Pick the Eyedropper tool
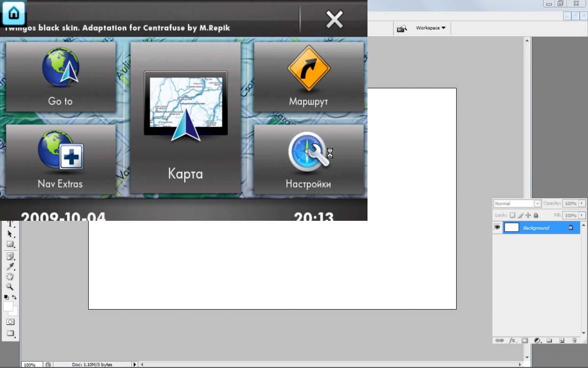588x368 pixels. 10,266
